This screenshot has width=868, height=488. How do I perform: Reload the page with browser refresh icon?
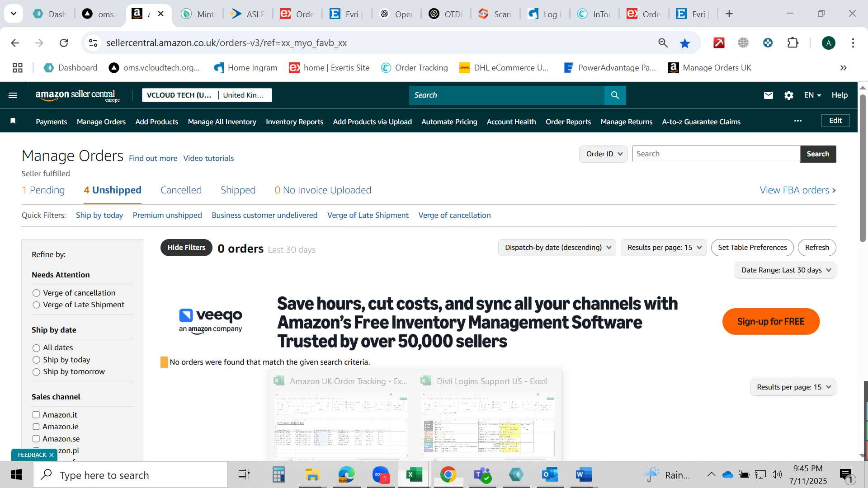(x=64, y=43)
